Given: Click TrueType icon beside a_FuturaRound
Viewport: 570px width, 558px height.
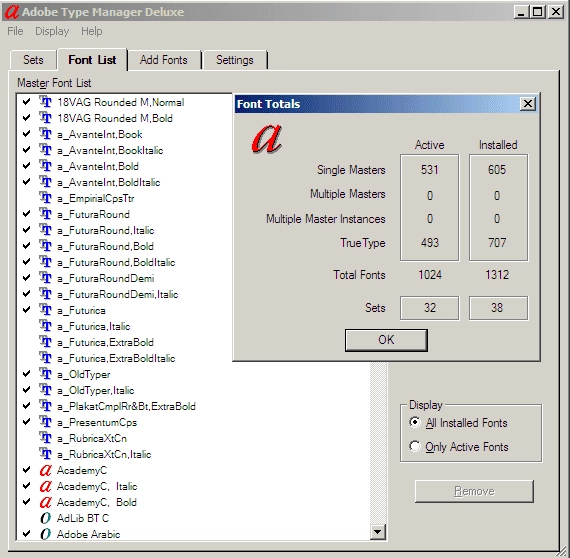Looking at the screenshot, I should point(45,214).
